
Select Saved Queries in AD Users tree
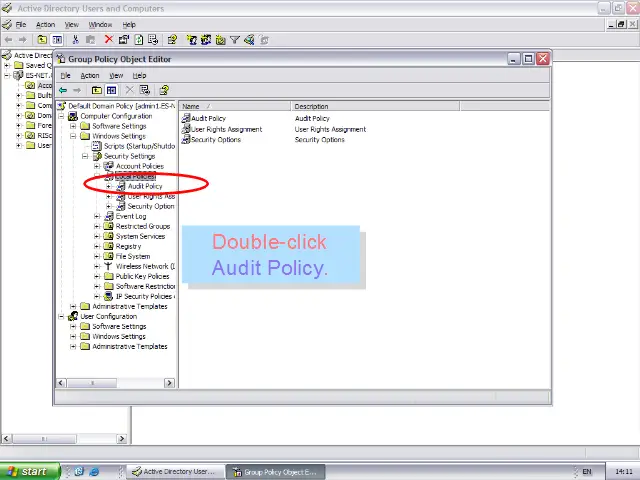coord(38,65)
